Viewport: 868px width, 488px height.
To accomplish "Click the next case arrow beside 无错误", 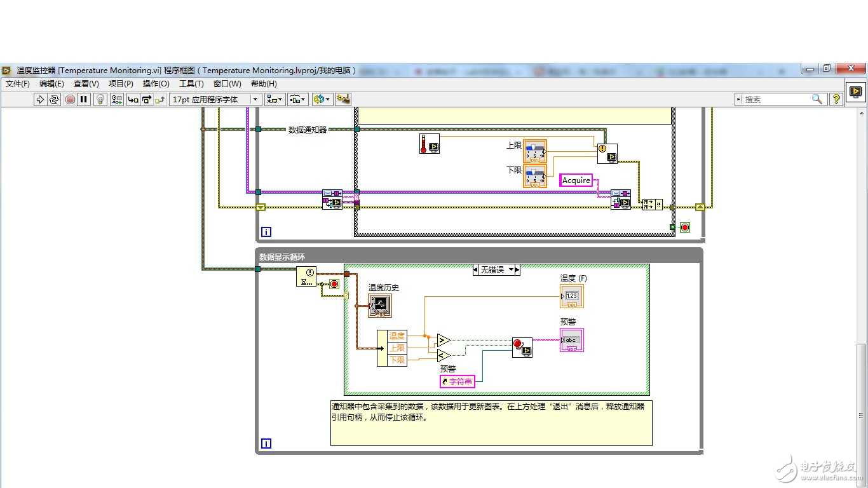I will point(517,270).
